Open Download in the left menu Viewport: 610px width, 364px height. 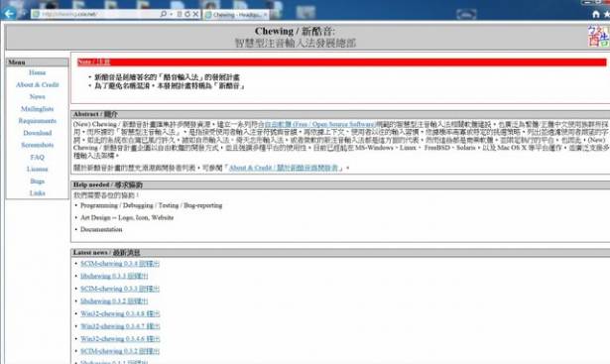click(x=38, y=133)
